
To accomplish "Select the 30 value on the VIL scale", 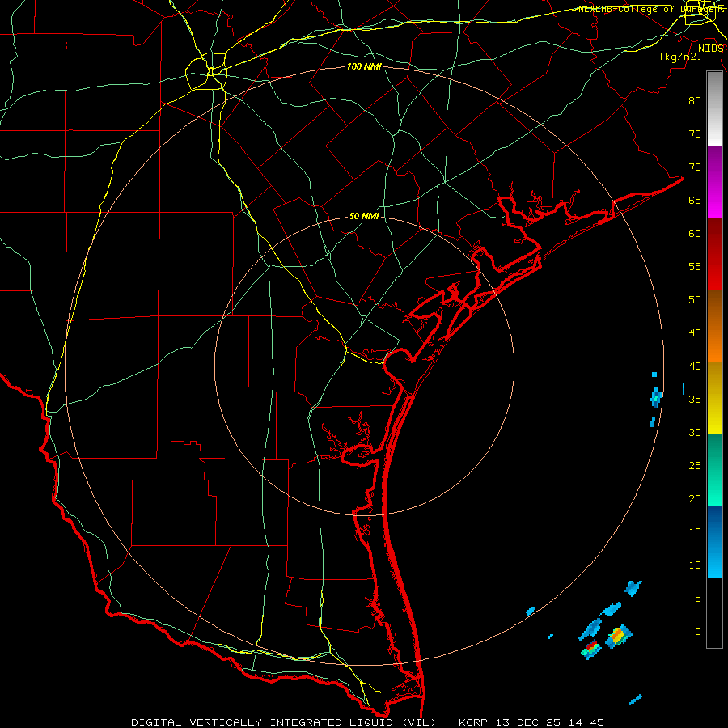I will coord(695,432).
